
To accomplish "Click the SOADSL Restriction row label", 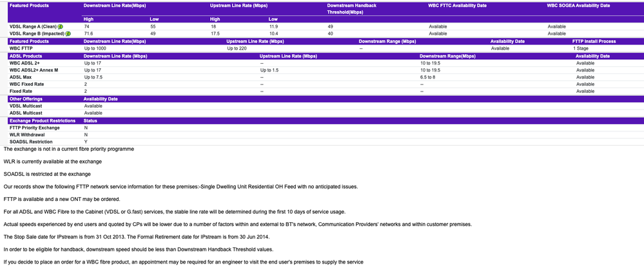I will click(x=31, y=142).
